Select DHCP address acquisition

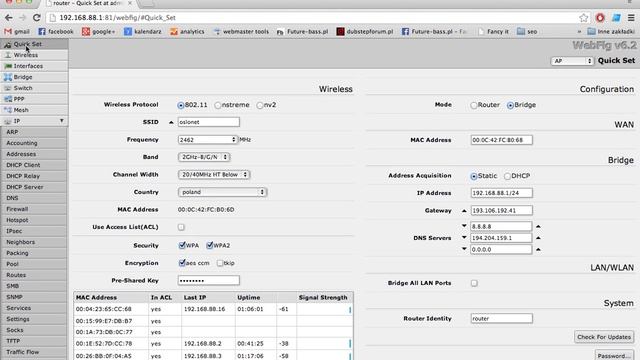(x=507, y=176)
